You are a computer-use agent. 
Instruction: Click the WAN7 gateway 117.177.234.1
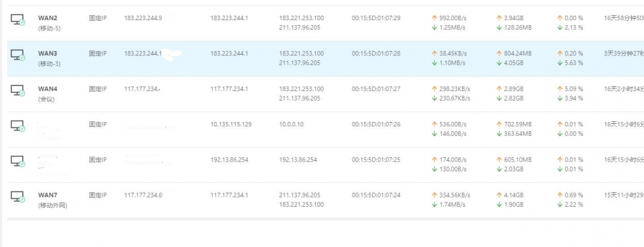pos(229,195)
